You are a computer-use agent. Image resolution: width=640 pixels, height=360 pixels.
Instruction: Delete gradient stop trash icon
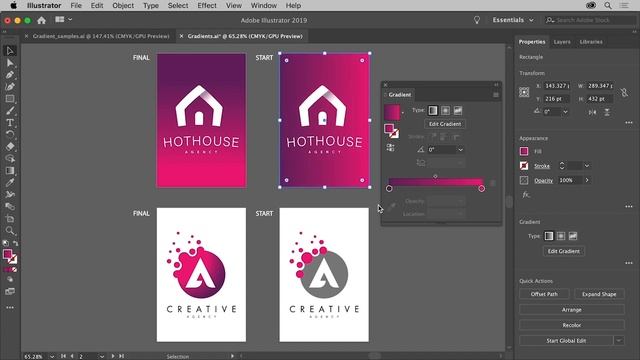tap(493, 183)
